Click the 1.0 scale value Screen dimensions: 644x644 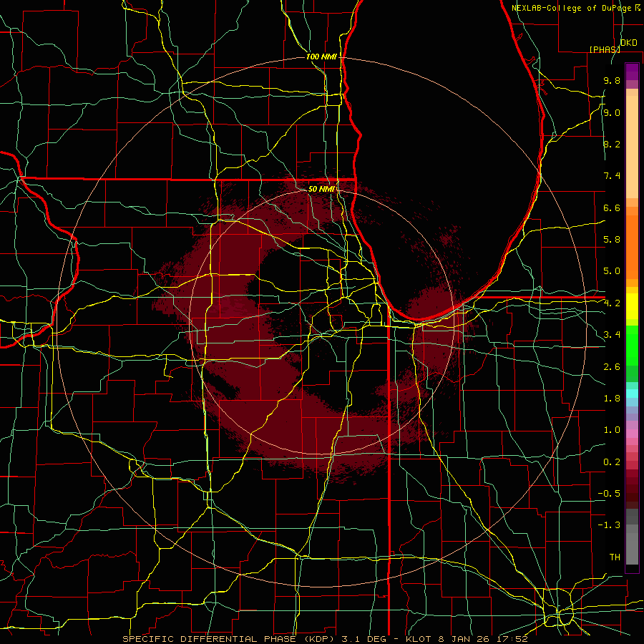pyautogui.click(x=612, y=430)
